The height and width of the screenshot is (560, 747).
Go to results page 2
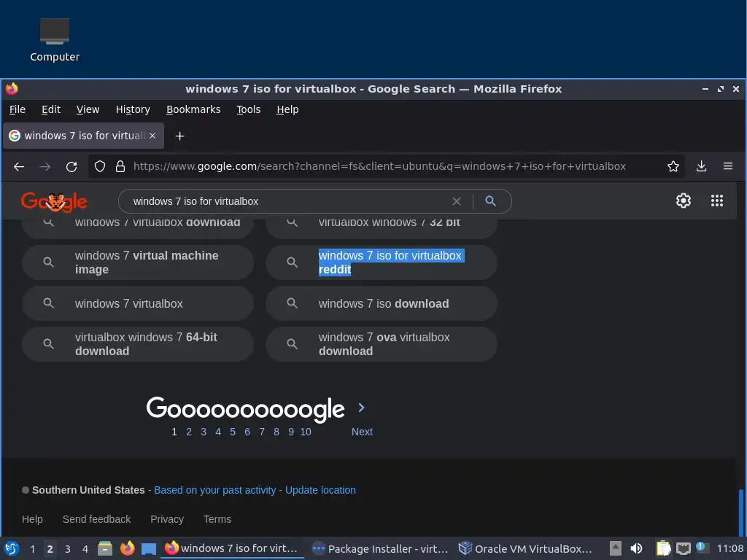[x=189, y=432]
